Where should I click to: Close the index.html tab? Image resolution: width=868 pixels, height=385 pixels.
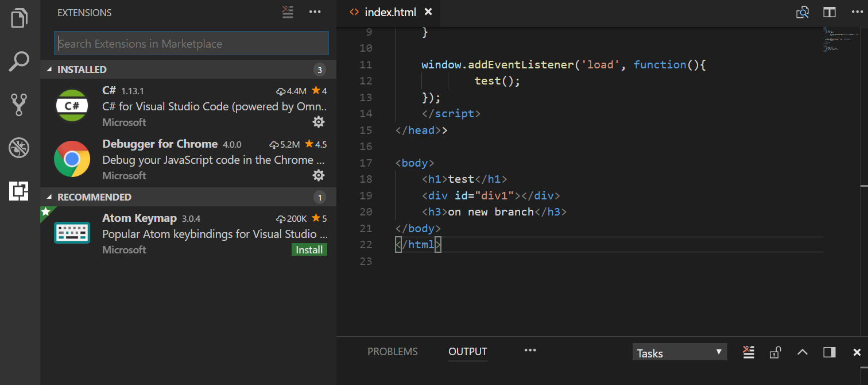coord(428,12)
